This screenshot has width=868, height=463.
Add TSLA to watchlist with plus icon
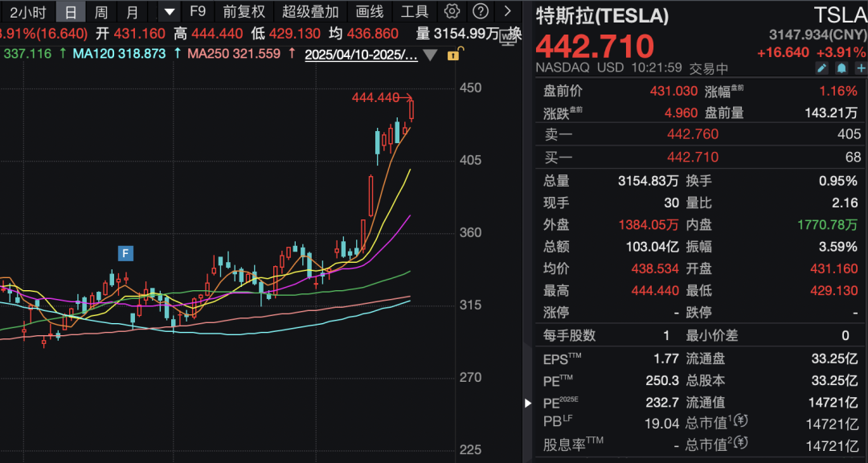[862, 68]
